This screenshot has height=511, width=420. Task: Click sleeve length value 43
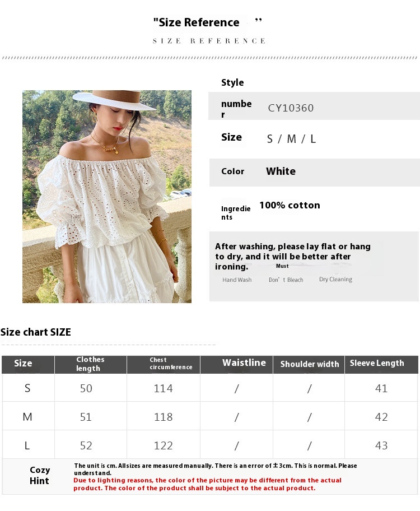point(381,445)
